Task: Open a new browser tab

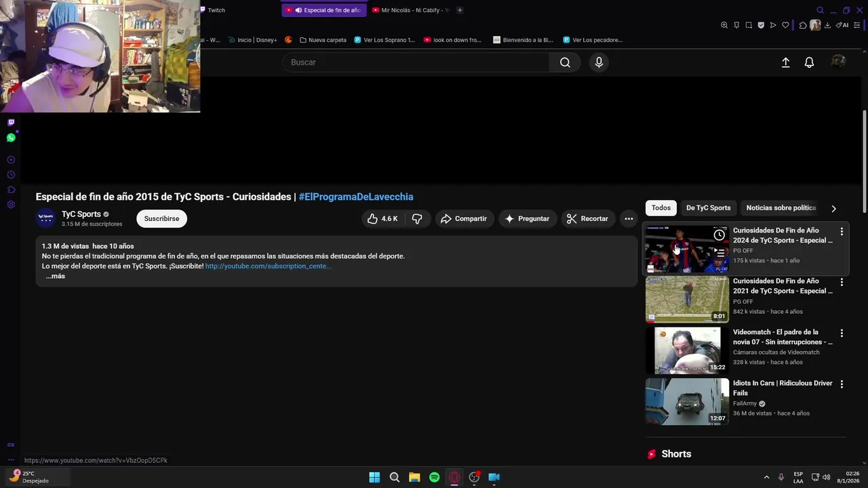Action: pos(460,10)
